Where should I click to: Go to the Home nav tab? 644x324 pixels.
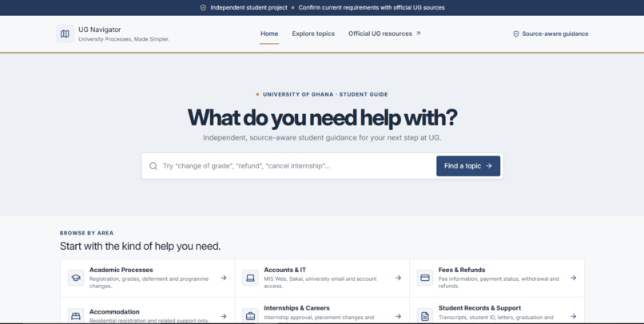pos(269,34)
